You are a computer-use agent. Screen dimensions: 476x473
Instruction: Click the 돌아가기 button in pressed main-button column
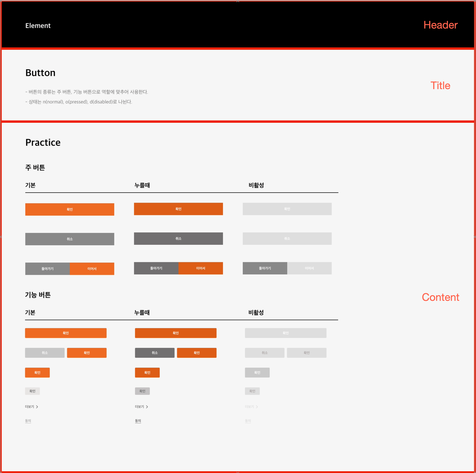click(156, 268)
